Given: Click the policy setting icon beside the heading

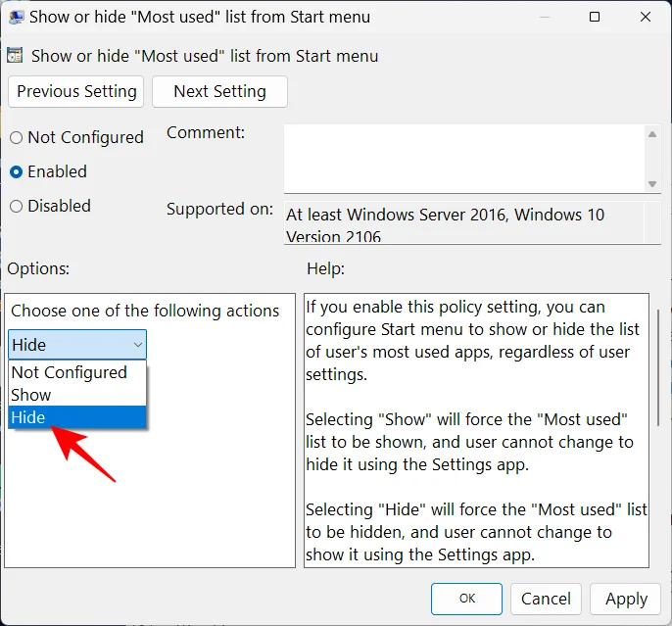Looking at the screenshot, I should point(15,56).
